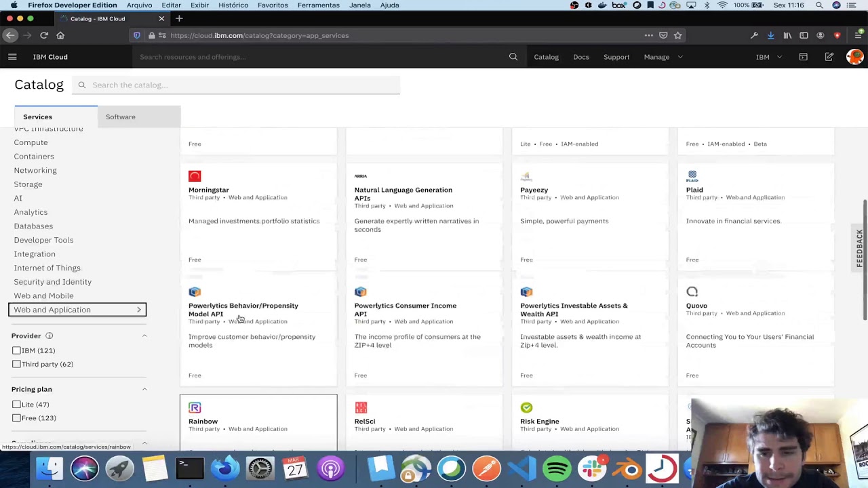Launch Terminal from the dock
Image resolution: width=868 pixels, height=488 pixels.
(x=190, y=468)
